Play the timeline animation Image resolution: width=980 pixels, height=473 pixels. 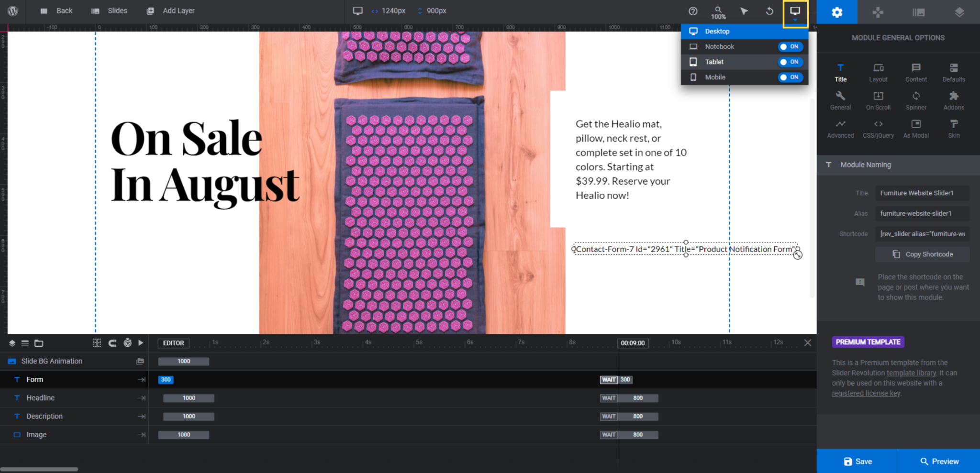141,343
